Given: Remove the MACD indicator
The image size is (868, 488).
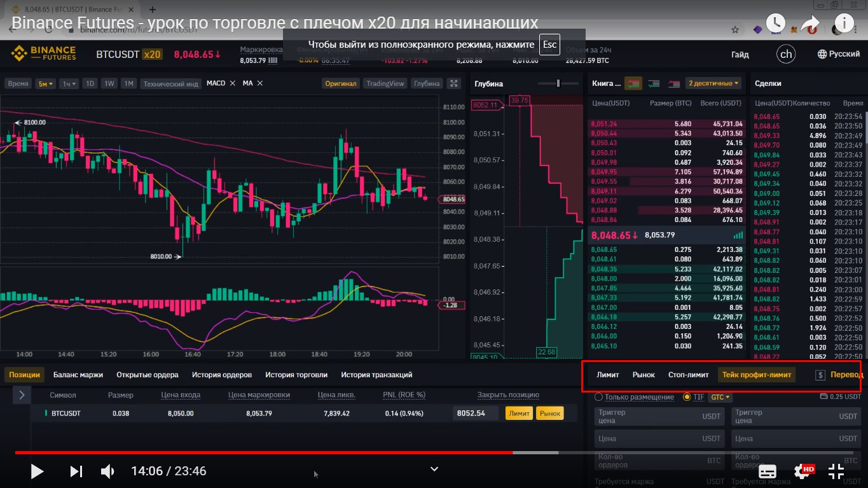Looking at the screenshot, I should [x=232, y=83].
